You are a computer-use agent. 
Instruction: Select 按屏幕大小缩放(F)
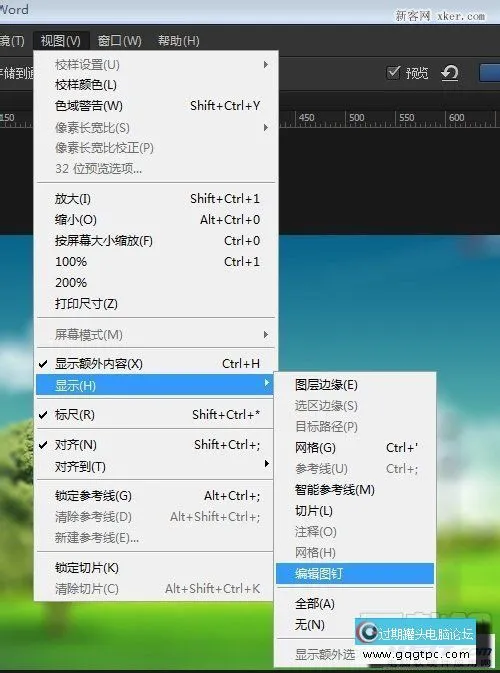tap(155, 241)
